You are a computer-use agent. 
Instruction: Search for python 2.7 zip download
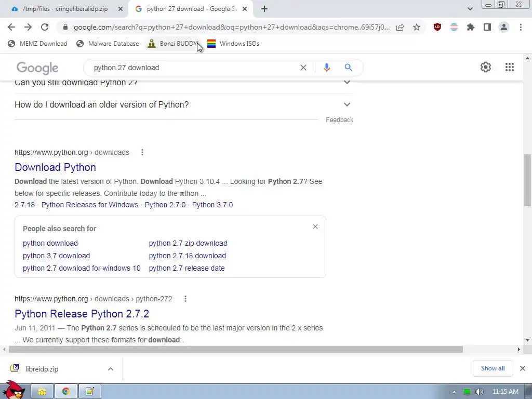(188, 243)
